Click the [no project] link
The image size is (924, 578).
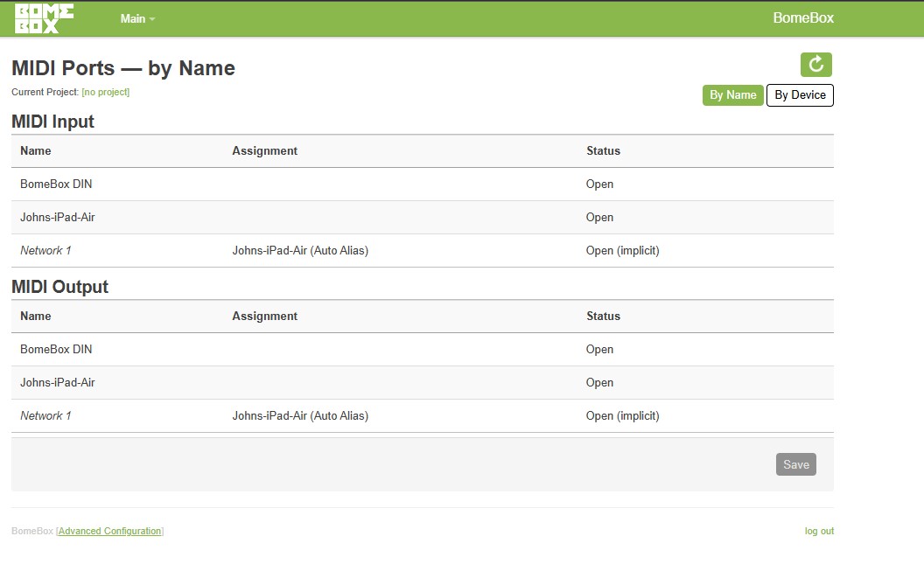(x=106, y=92)
